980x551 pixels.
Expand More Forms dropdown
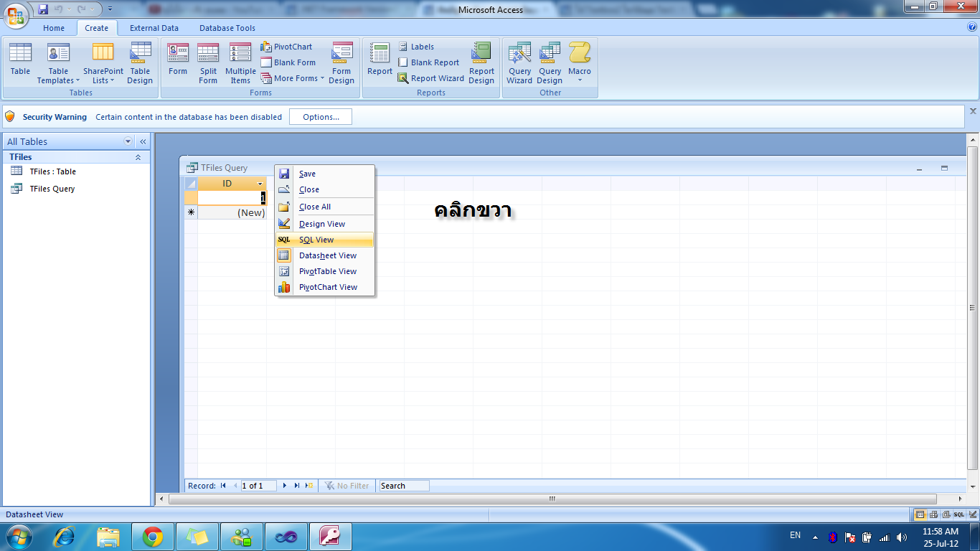tap(292, 78)
